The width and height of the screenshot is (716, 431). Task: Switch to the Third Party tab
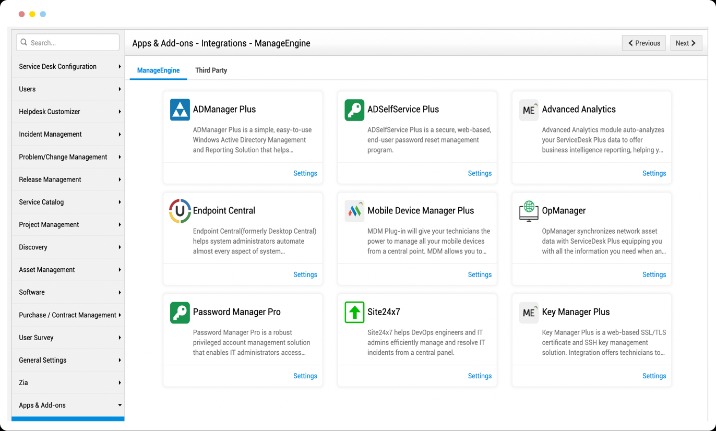point(210,71)
